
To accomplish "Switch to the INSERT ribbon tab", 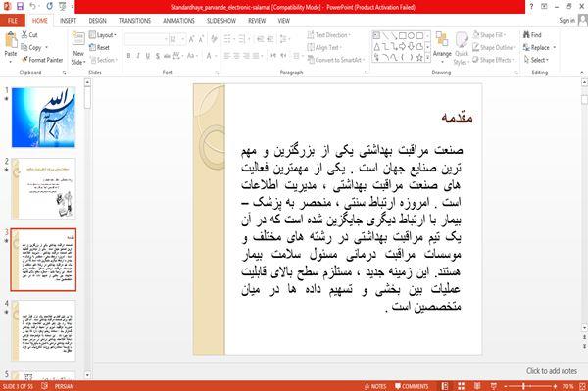I will (68, 21).
